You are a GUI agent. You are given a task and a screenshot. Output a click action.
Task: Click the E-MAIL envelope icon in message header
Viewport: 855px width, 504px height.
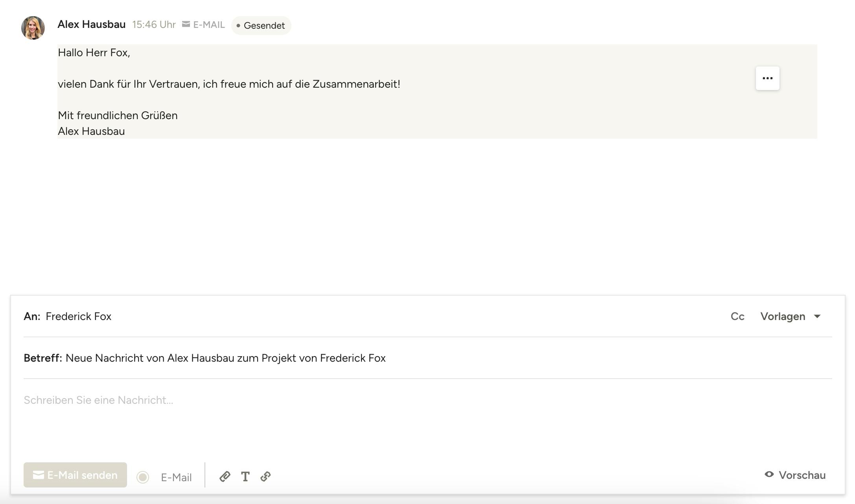[186, 24]
